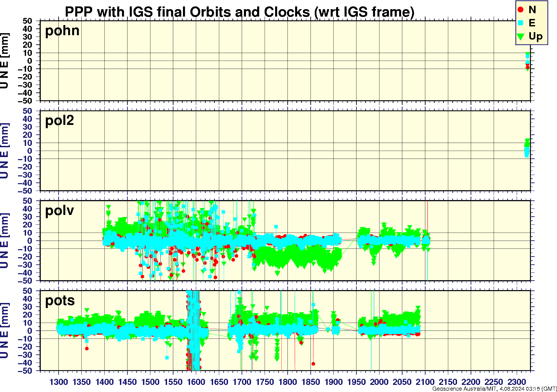This screenshot has width=557, height=392.
Task: Click x-axis tick label 2000
Action: click(x=379, y=382)
